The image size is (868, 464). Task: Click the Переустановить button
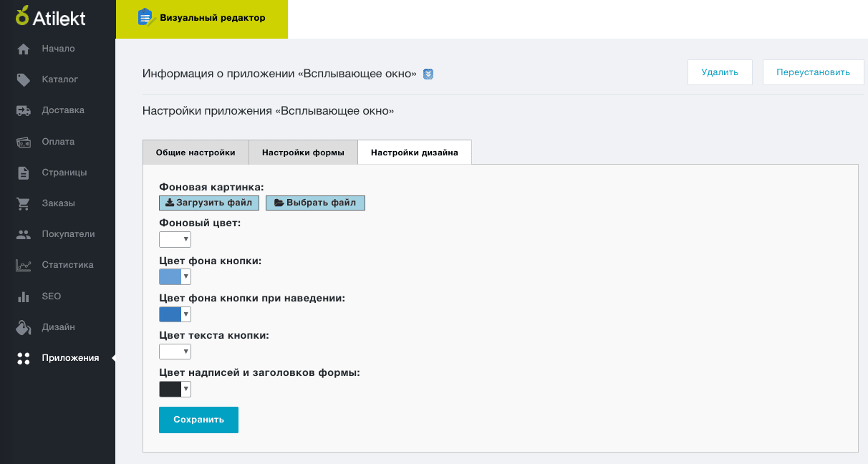tap(813, 72)
